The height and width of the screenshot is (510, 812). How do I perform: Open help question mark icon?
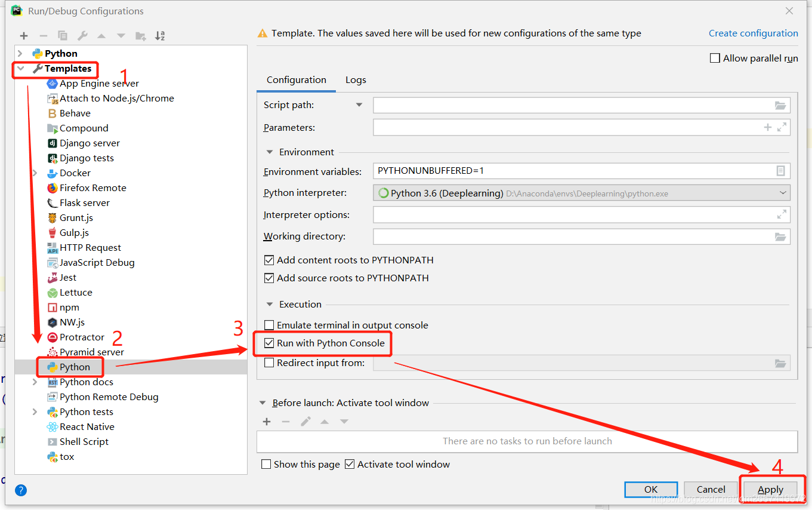click(21, 490)
